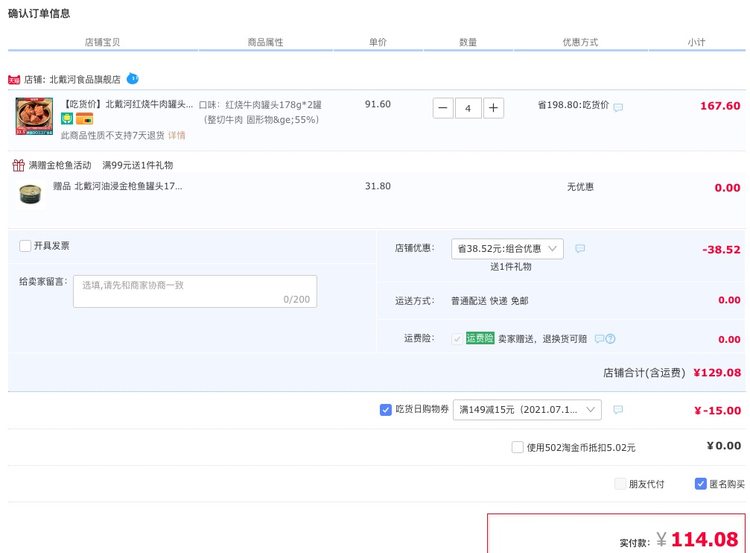Open the blue Wangwang chat icon

point(132,78)
